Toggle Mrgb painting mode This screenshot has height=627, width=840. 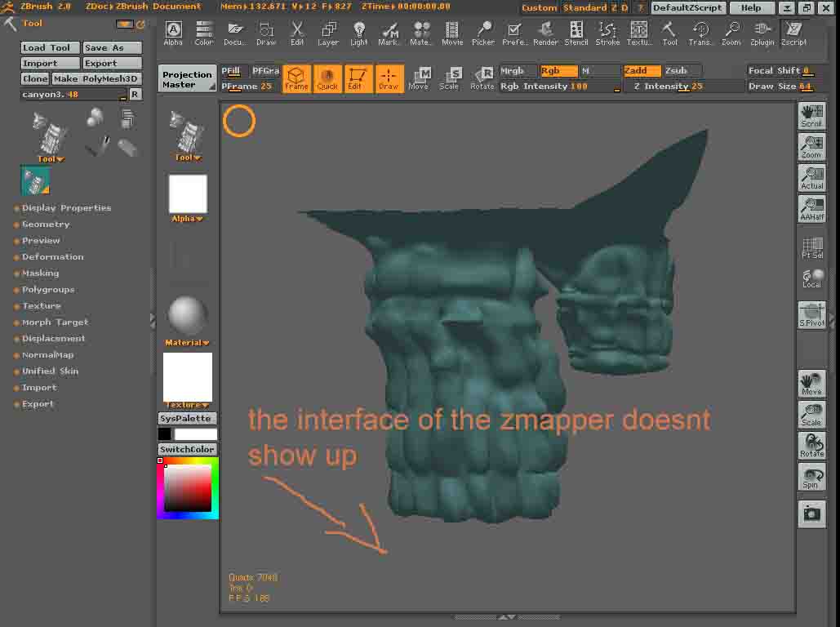518,70
